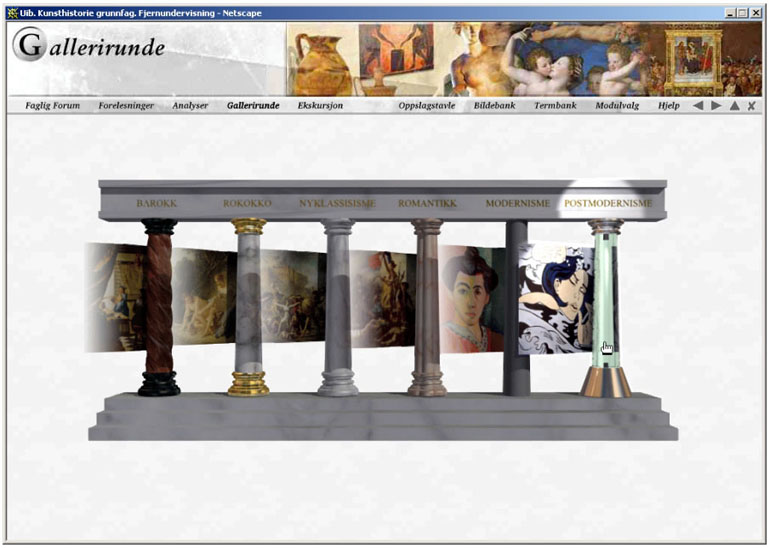Click the Matisse portrait painting thumbnail
This screenshot has height=548, width=770.
point(472,298)
